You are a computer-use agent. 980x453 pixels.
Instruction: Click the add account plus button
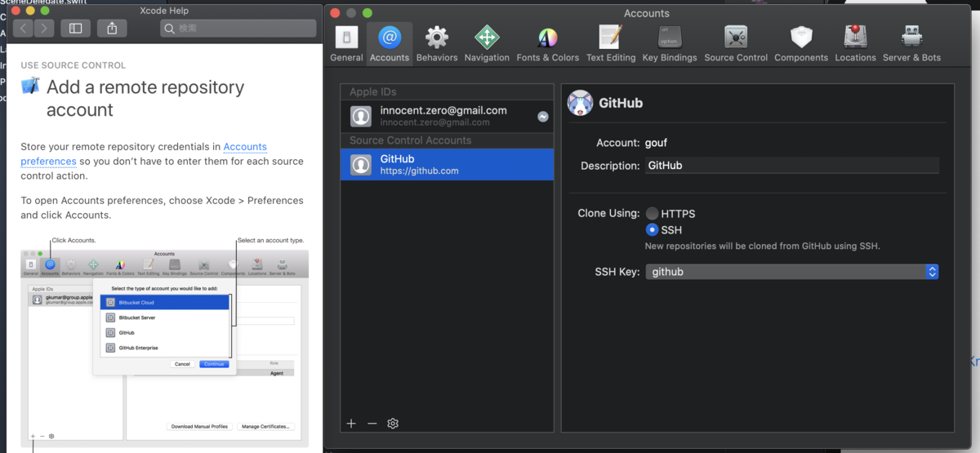(x=351, y=424)
